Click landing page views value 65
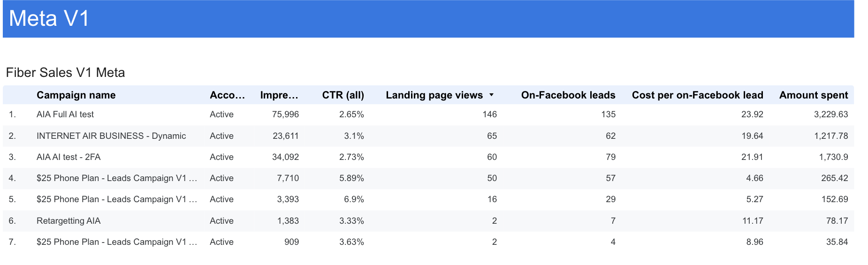The image size is (868, 265). (x=492, y=136)
